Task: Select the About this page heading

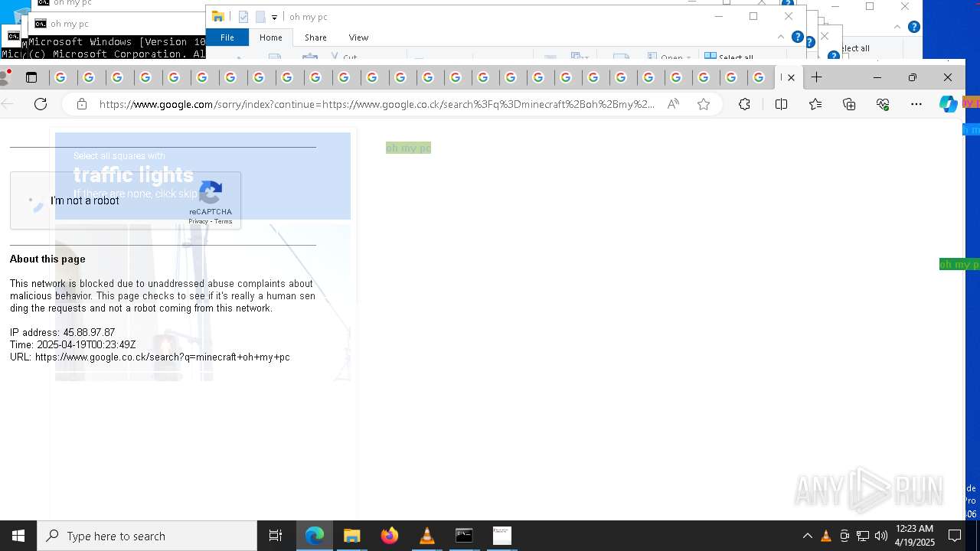Action: [47, 259]
